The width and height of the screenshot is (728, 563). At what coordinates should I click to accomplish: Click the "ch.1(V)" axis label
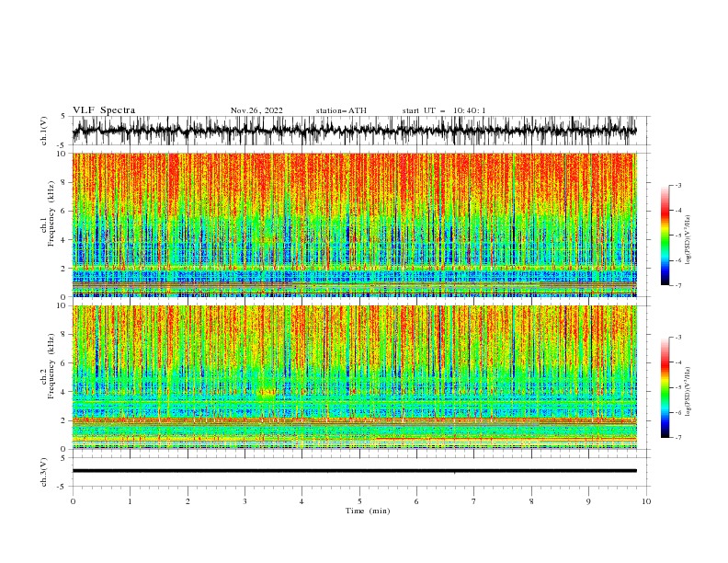click(x=44, y=131)
